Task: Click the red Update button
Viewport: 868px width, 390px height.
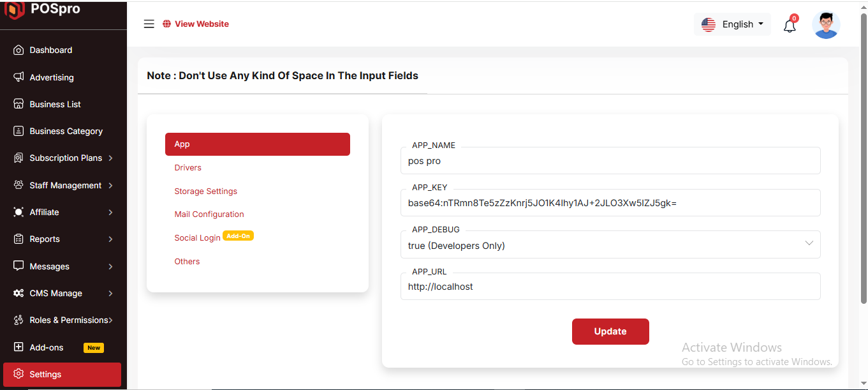Action: tap(610, 331)
